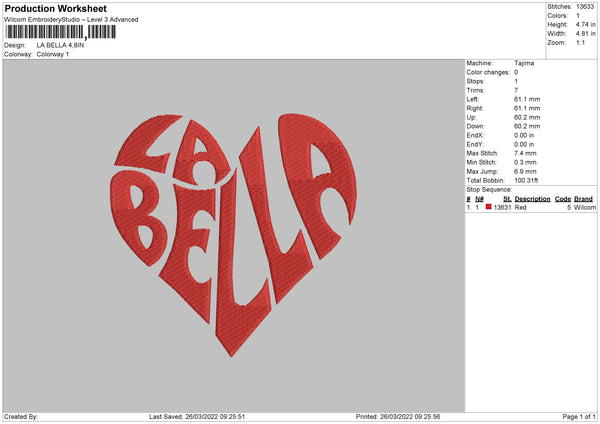Click the Total Bobbin value 100.31ft
Image resolution: width=600 pixels, height=424 pixels.
[526, 181]
